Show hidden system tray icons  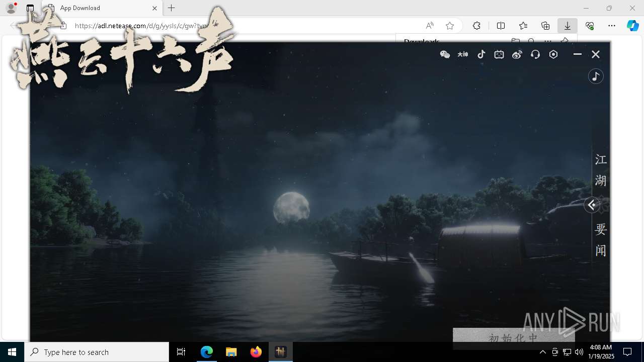(542, 352)
